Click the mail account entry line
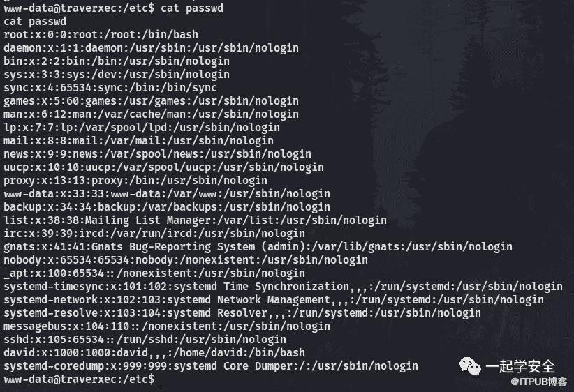574x392 pixels. pos(138,141)
